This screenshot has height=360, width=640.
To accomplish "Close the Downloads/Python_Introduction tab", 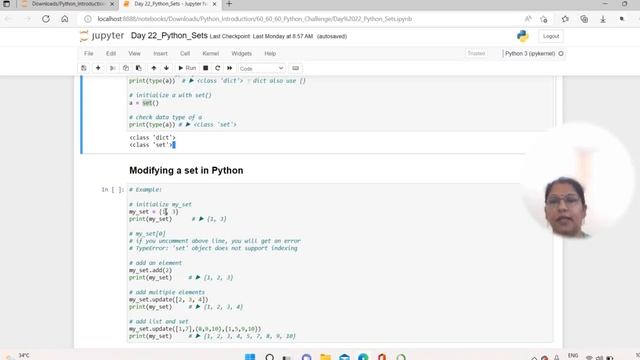I will (112, 4).
